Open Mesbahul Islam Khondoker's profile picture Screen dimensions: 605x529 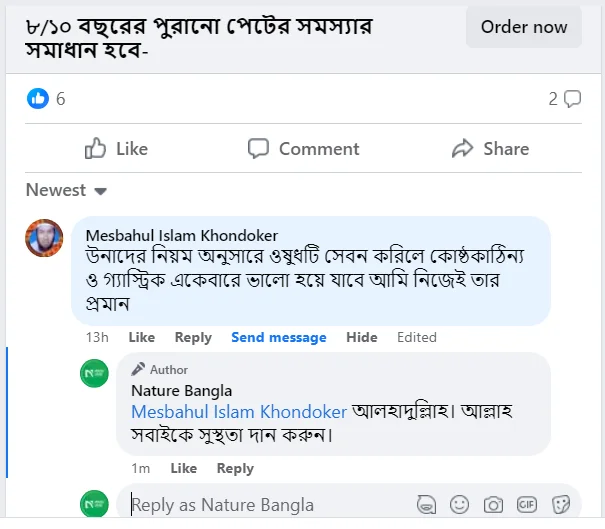(44, 238)
